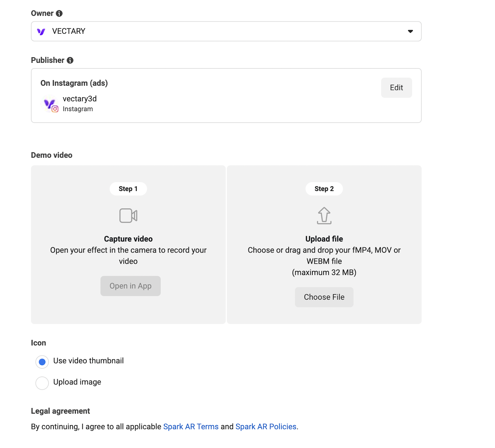Open the Spark AR Policies link
Viewport: 495px width, 448px height.
(x=266, y=427)
